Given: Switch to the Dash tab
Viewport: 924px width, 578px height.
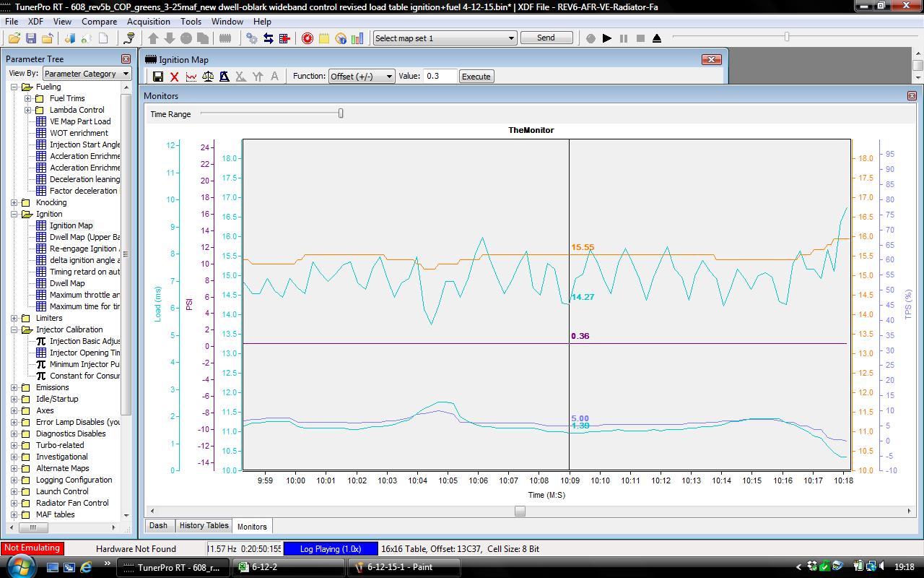Looking at the screenshot, I should (159, 526).
